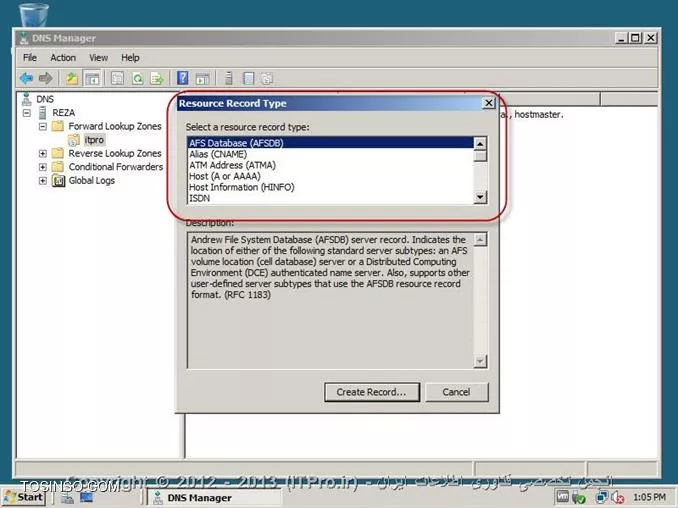The height and width of the screenshot is (508, 678).
Task: Open the Properties toolbar icon
Action: pyautogui.click(x=117, y=78)
